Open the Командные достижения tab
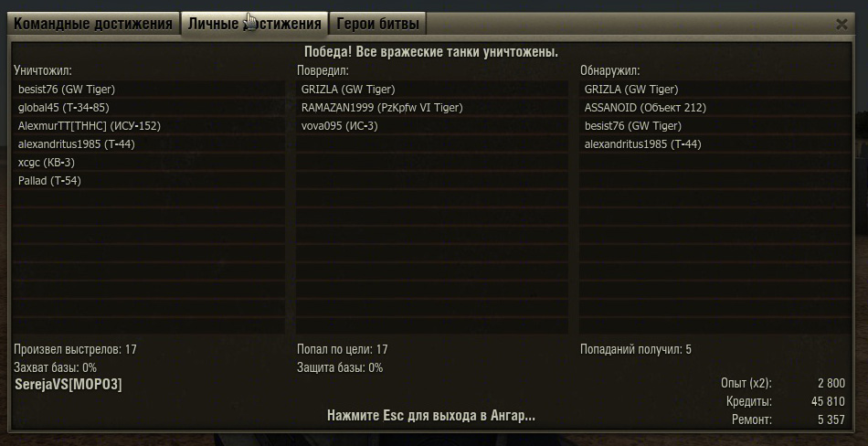 coord(93,24)
